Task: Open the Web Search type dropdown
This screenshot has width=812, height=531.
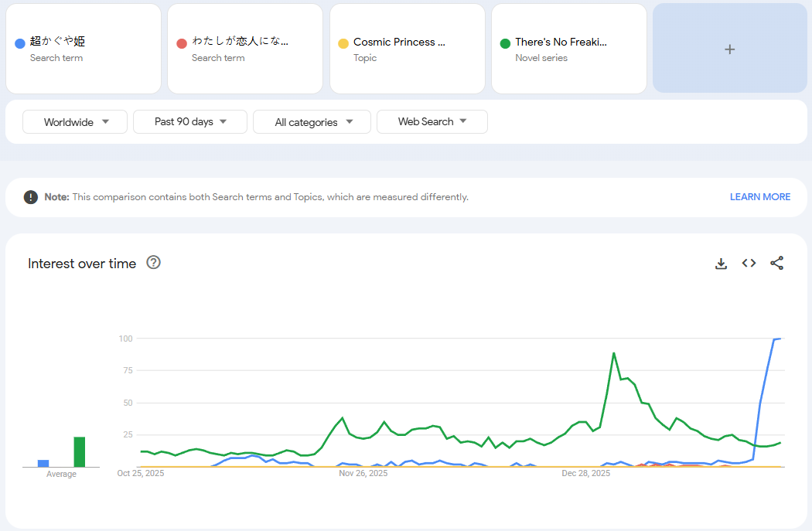Action: tap(432, 121)
